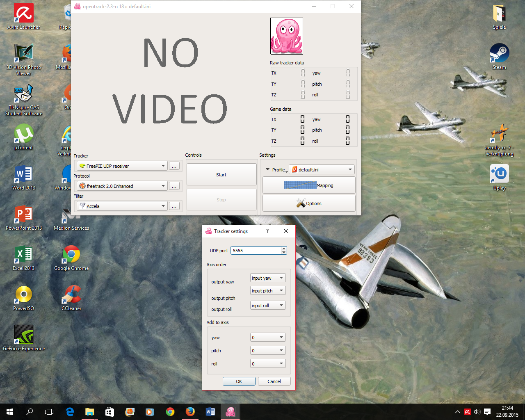Click the Start tracking button
The image size is (525, 420).
(221, 175)
